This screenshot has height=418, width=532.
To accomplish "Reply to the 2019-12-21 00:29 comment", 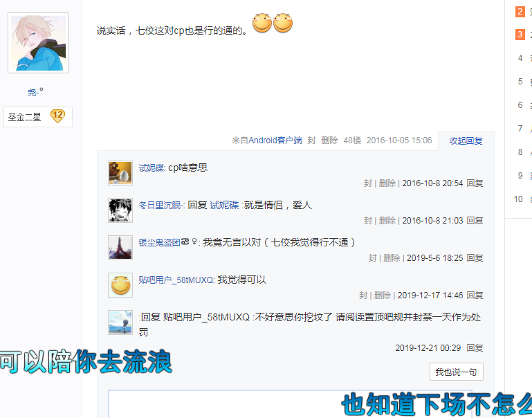I will click(x=475, y=348).
